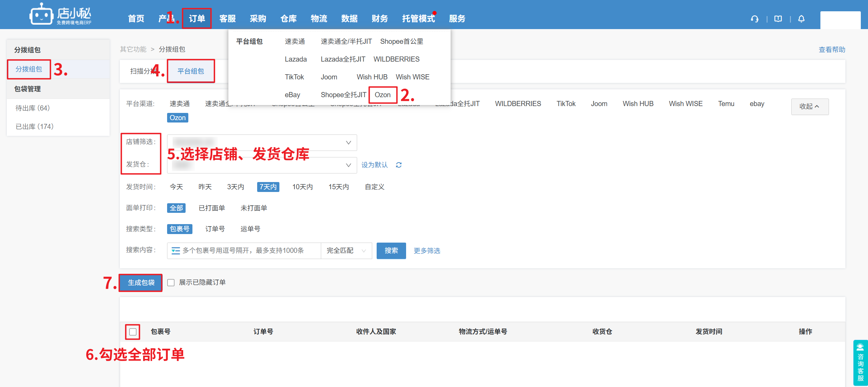
Task: Open 更多筛选 link
Action: tap(427, 251)
